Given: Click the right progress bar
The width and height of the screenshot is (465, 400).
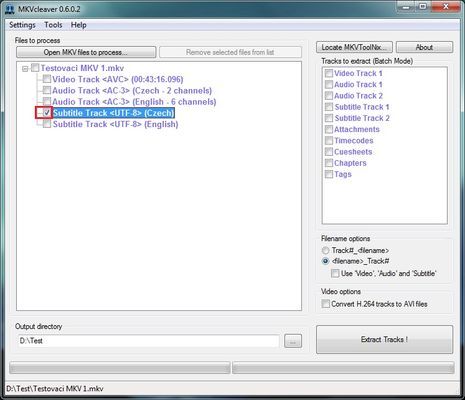Looking at the screenshot, I should click(343, 368).
